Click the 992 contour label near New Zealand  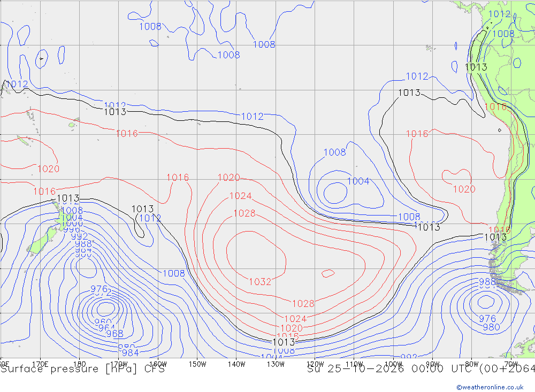pos(79,236)
